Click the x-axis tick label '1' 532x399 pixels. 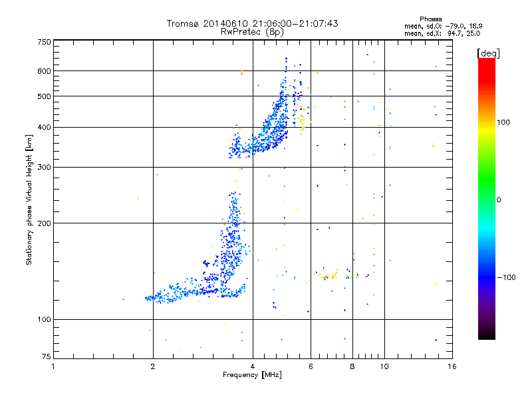coord(53,366)
